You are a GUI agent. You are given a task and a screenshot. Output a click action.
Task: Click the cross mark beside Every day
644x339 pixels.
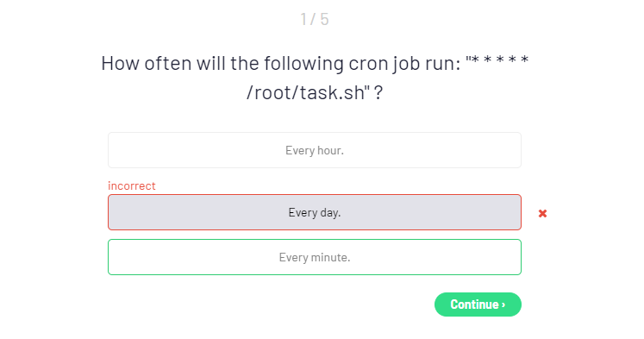tap(542, 213)
